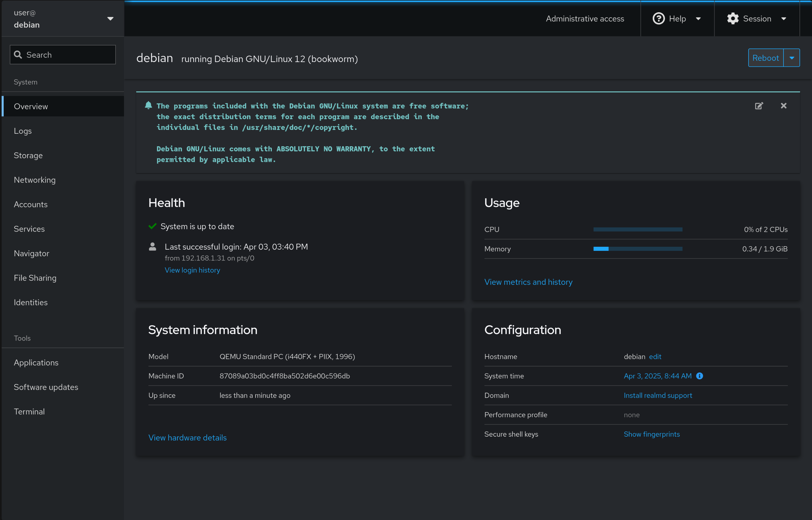Click the system time info icon
Screen dimensions: 812x520
point(699,376)
